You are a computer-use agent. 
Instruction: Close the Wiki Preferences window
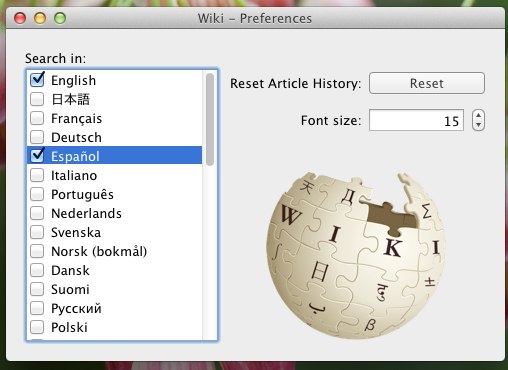click(20, 18)
